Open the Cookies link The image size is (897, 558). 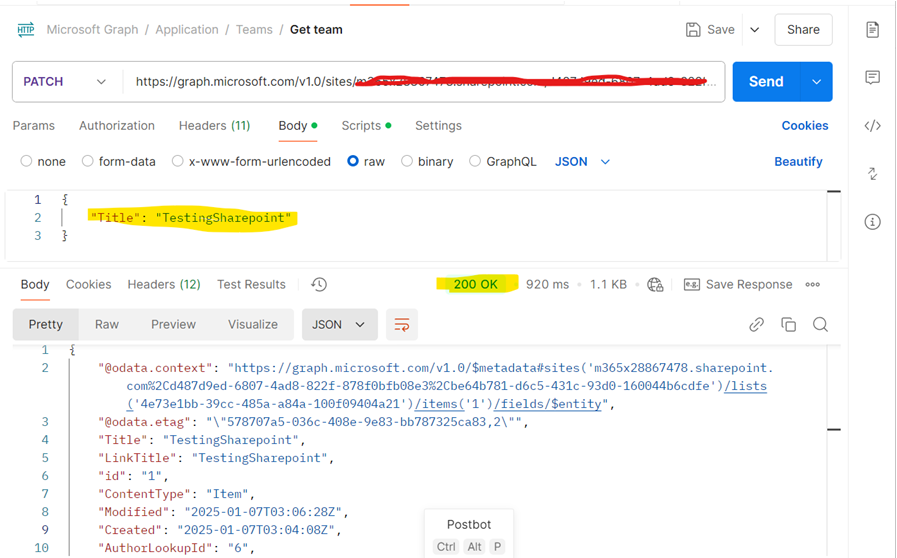pyautogui.click(x=805, y=125)
